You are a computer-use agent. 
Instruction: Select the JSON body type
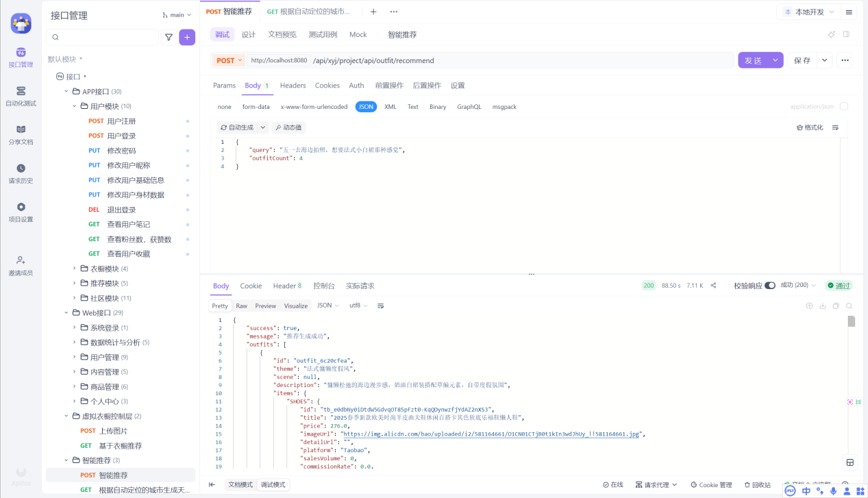click(x=366, y=107)
